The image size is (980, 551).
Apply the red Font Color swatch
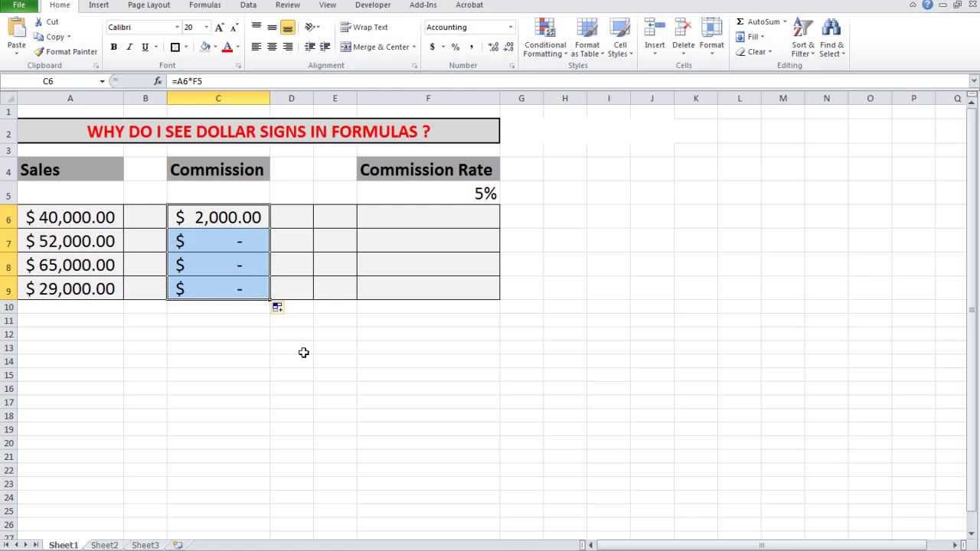coord(227,47)
